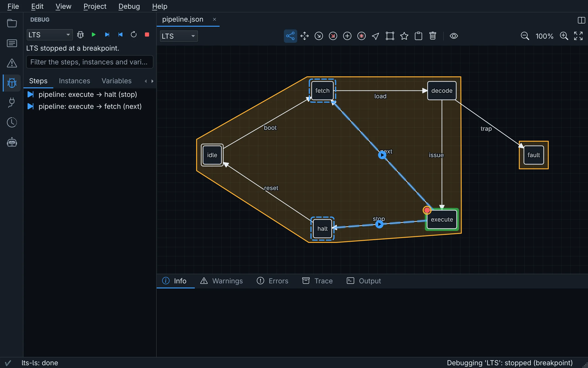
Task: Open the LTS dropdown in editor toolbar
Action: (x=179, y=36)
